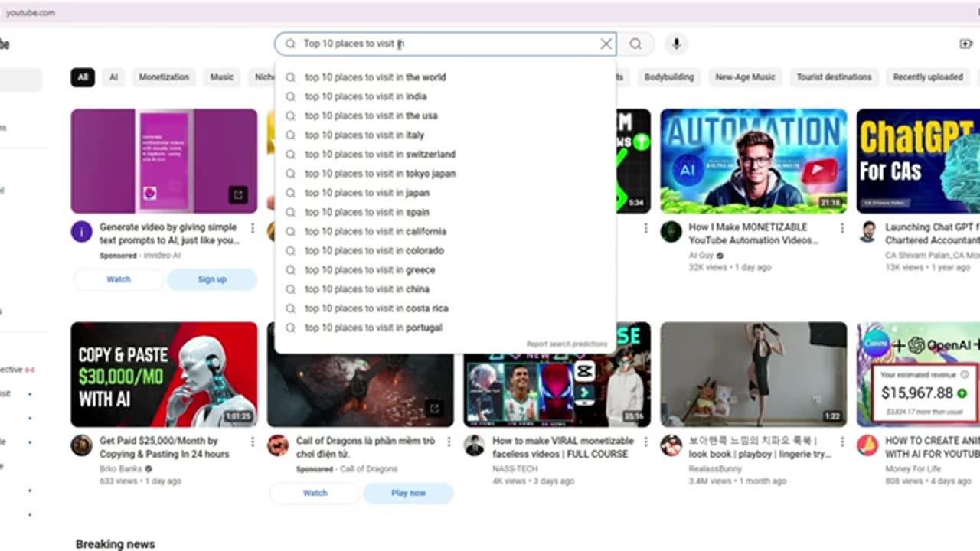Select the Music filter chip
The width and height of the screenshot is (980, 551).
tap(222, 77)
